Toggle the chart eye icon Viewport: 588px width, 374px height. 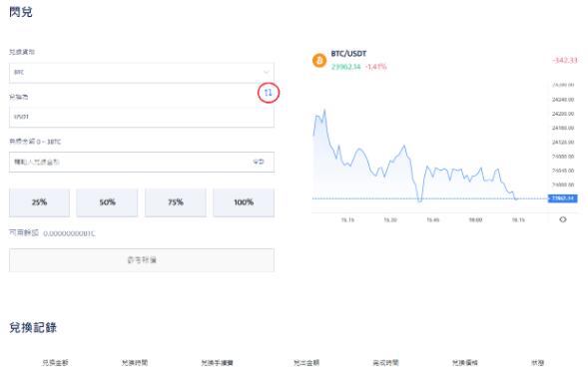click(562, 219)
